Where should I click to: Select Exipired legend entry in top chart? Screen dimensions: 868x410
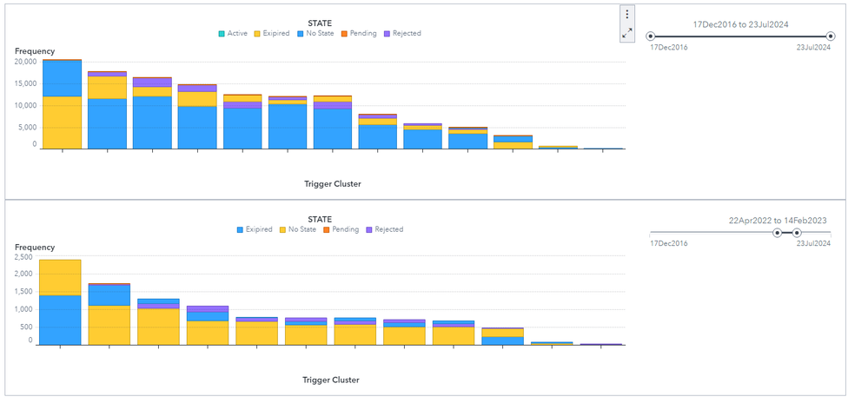tap(271, 34)
